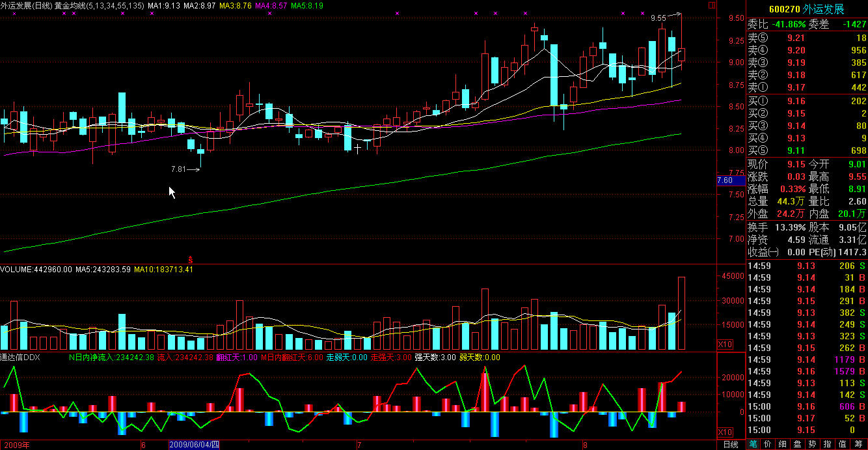
Task: Click the 最高 value 9.55
Action: click(x=856, y=176)
